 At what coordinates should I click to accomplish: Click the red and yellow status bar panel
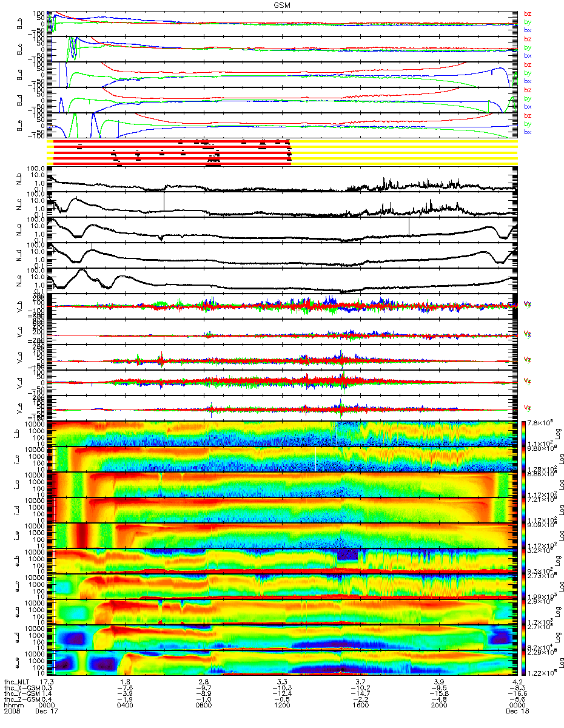coord(282,152)
